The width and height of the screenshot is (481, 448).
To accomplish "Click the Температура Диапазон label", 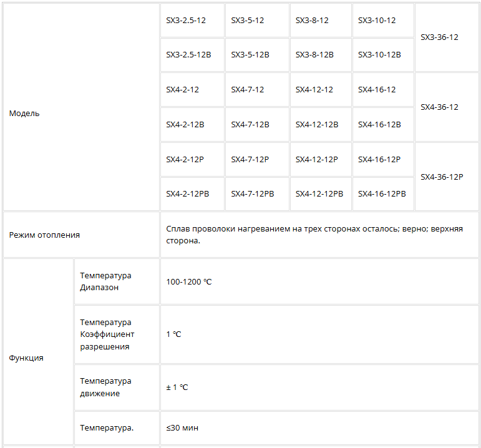I will pyautogui.click(x=105, y=281).
